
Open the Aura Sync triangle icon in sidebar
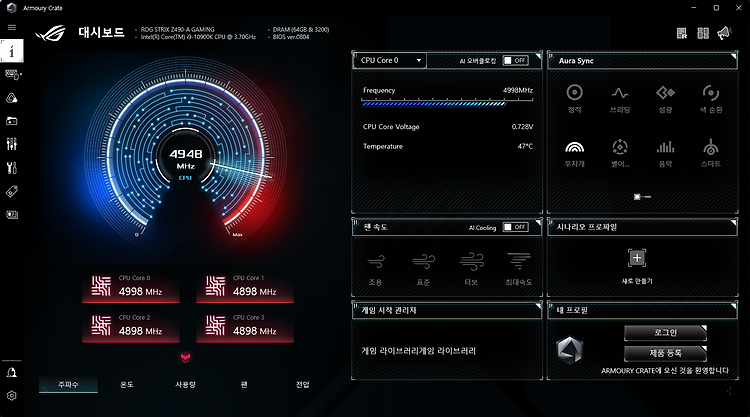(12, 98)
